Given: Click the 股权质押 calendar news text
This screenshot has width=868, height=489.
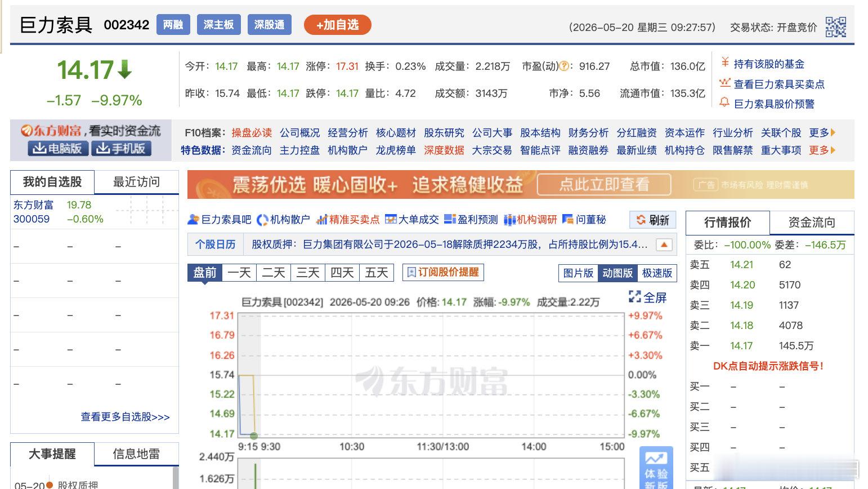Looking at the screenshot, I should click(x=449, y=244).
